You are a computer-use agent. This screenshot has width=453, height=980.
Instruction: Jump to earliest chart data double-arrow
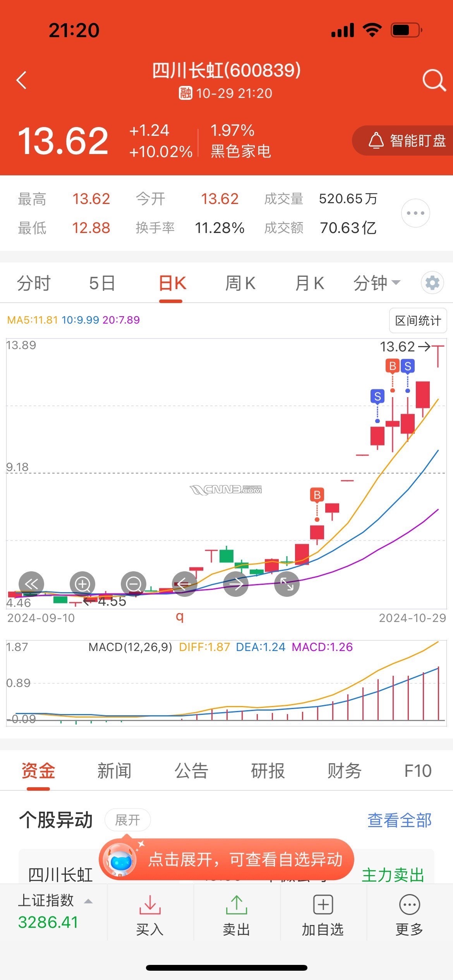tap(31, 584)
